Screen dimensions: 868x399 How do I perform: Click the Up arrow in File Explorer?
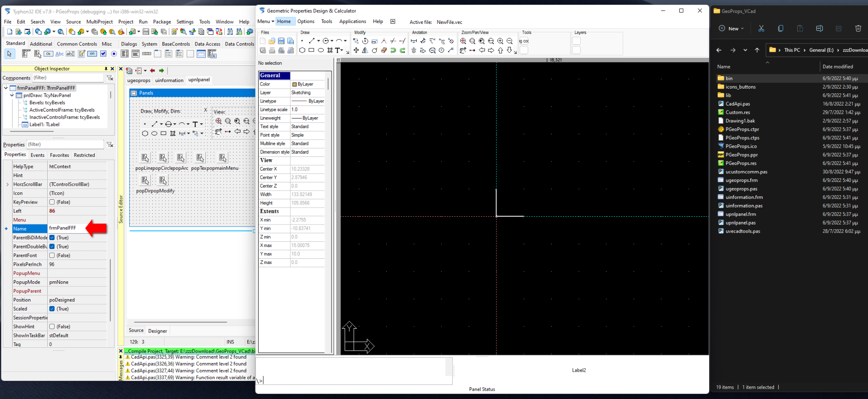coord(757,50)
